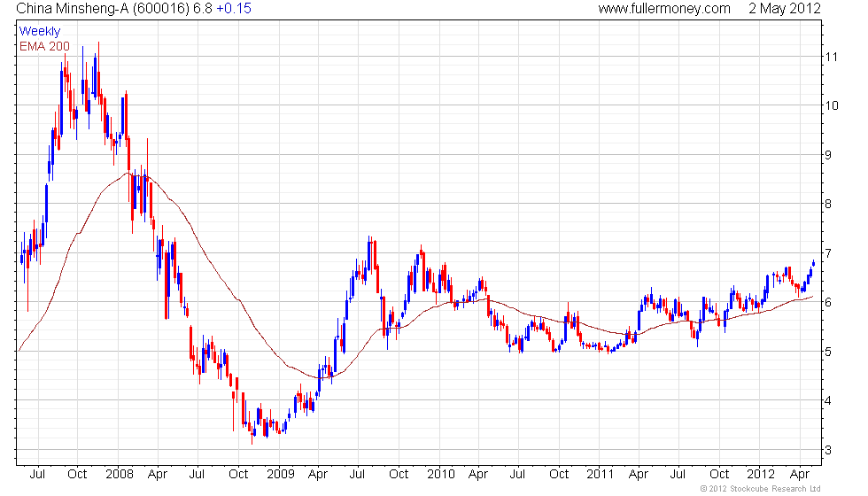Viewport: 868px width, 496px height.
Task: Select the 'Weekly' legend label
Action: coord(40,31)
